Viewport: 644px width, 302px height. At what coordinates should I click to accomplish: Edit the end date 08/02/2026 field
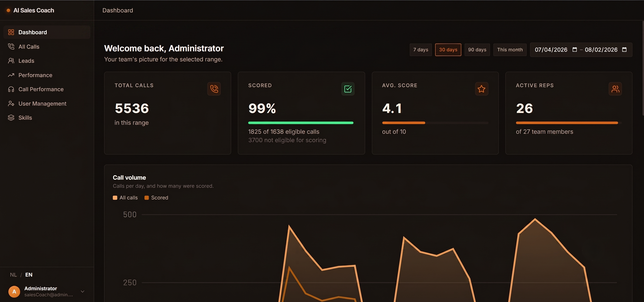coord(601,50)
